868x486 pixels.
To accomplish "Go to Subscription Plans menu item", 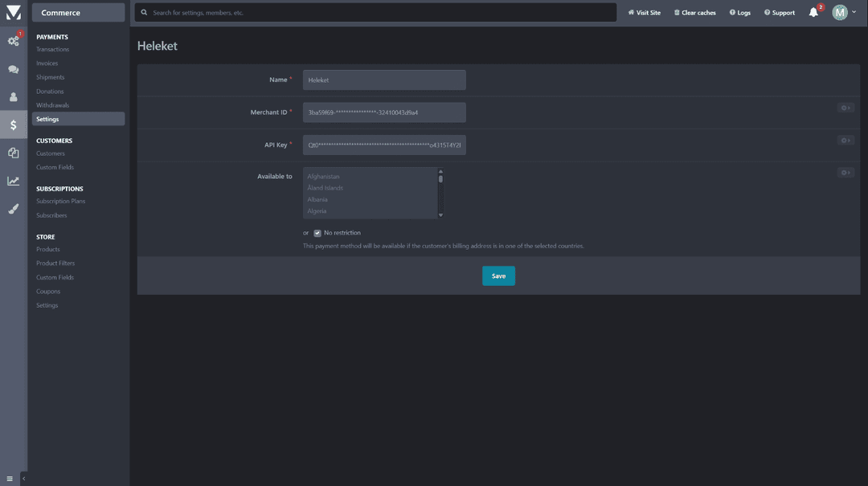I will point(60,202).
